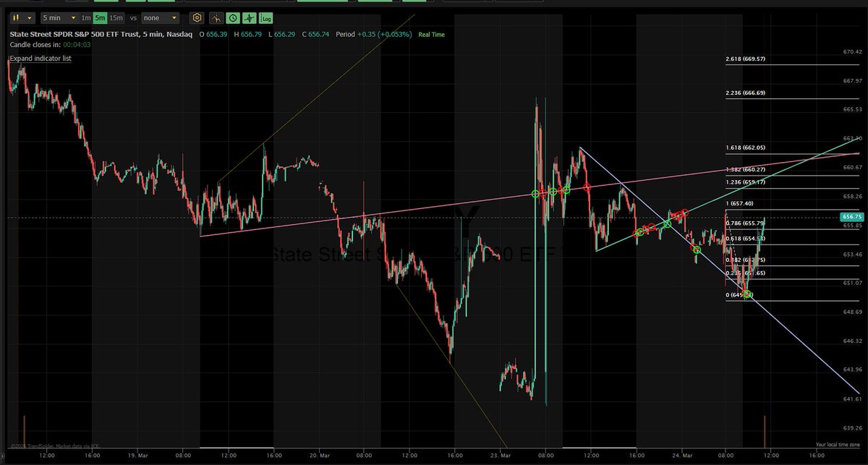Screen dimensions: 868x465
Task: Open the 'none' comparison symbol dropdown
Action: coord(161,17)
